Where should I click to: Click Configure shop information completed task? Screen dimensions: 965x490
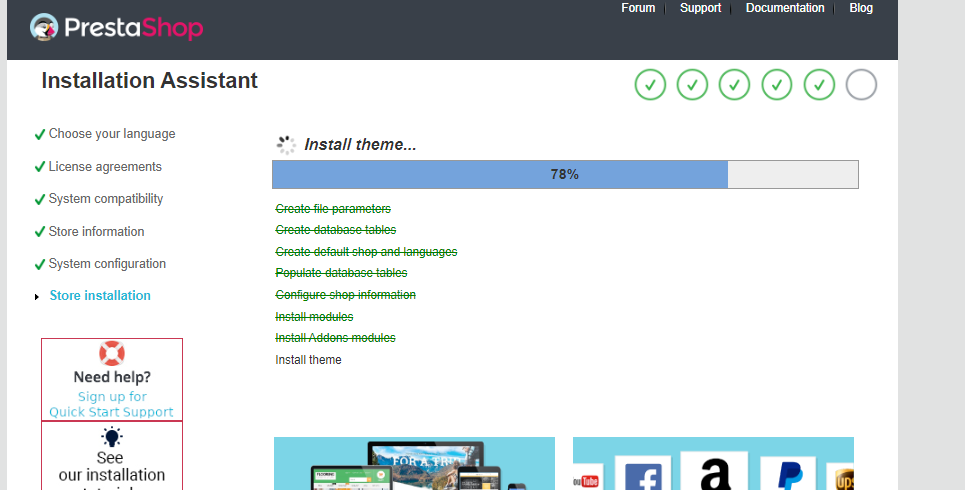345,295
